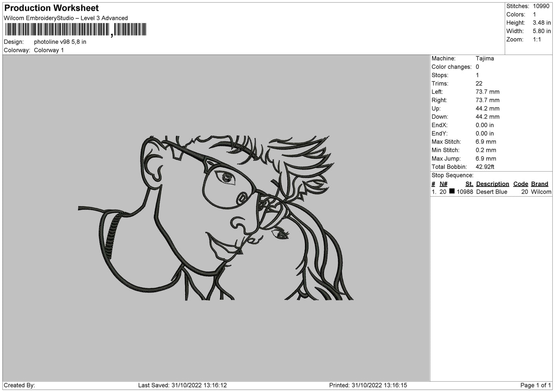
Task: Select the Total Bobbin value 42.92ft
Action: coord(485,167)
